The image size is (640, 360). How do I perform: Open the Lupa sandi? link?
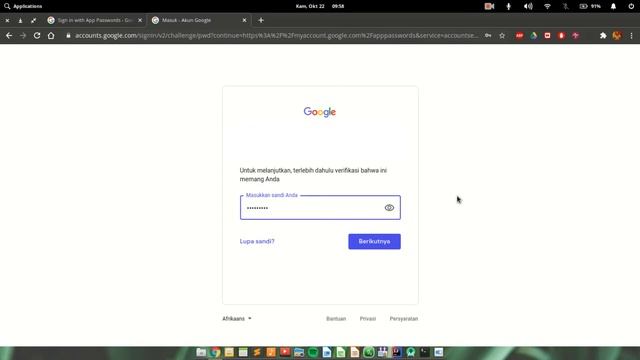point(257,241)
